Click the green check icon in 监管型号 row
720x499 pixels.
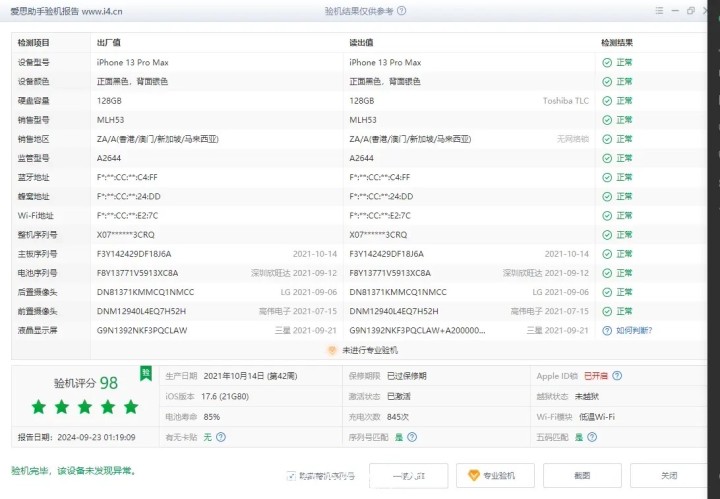click(x=607, y=158)
